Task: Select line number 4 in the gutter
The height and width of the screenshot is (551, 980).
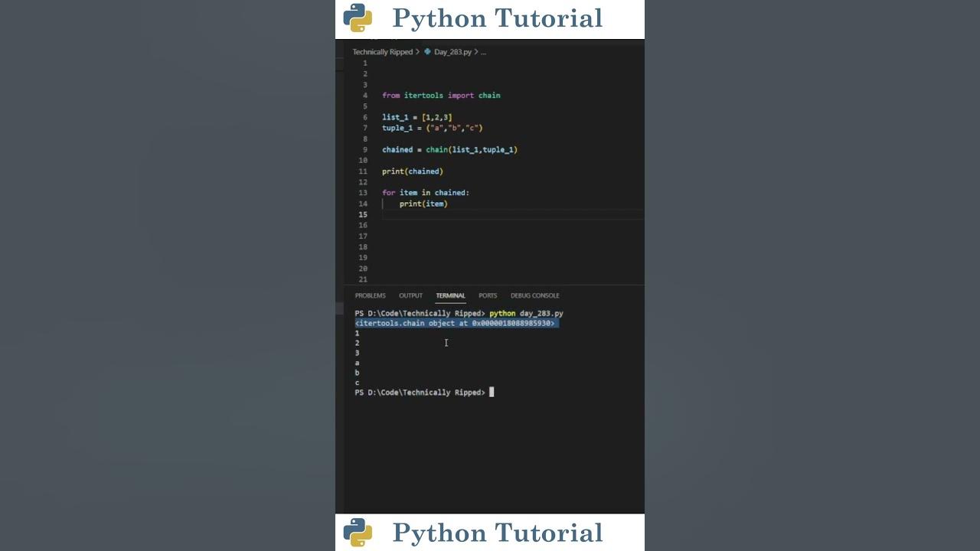Action: pos(364,96)
